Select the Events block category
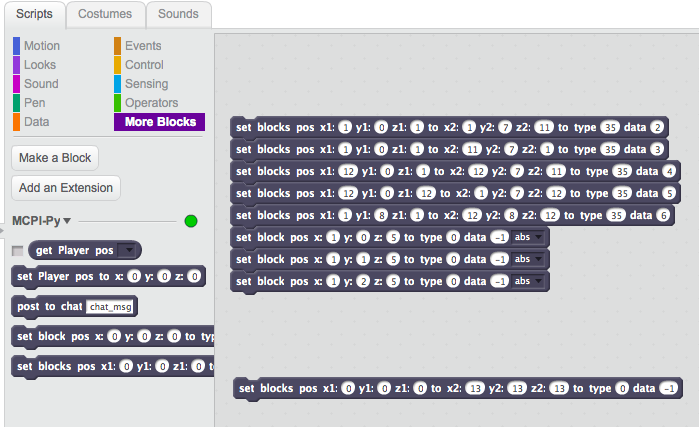Screen dimensions: 699x427 pyautogui.click(x=143, y=46)
